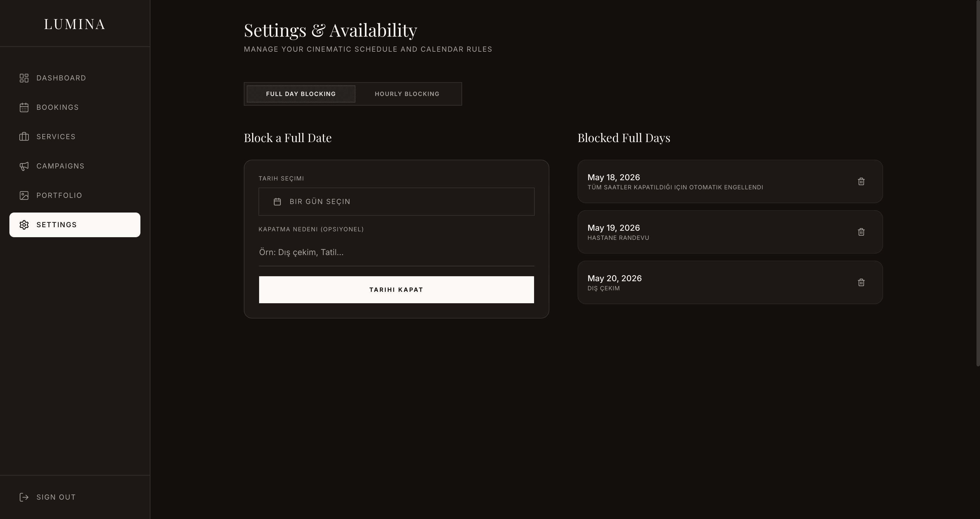The image size is (980, 519).
Task: Open the 'Bir gün seçin' date picker
Action: pyautogui.click(x=396, y=201)
